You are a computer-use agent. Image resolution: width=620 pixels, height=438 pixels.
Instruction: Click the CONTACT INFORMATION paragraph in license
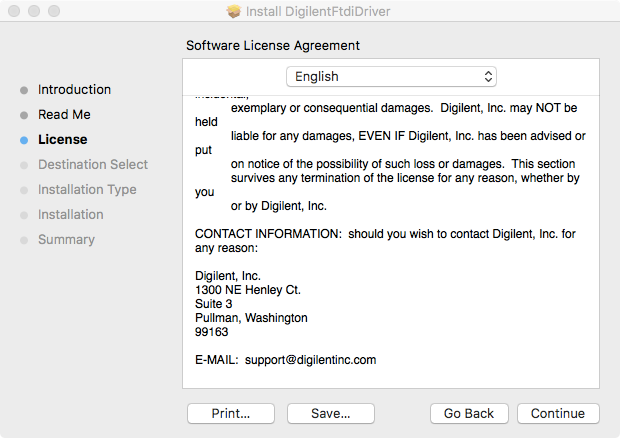385,241
